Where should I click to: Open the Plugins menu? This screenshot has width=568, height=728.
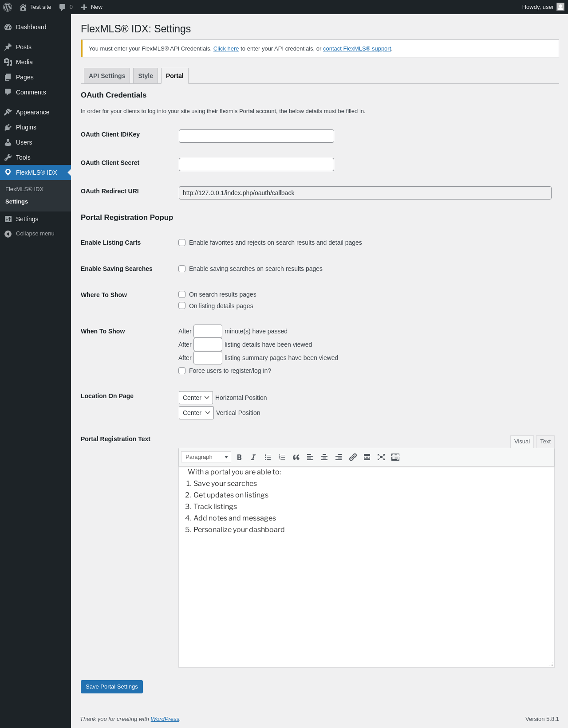click(35, 127)
